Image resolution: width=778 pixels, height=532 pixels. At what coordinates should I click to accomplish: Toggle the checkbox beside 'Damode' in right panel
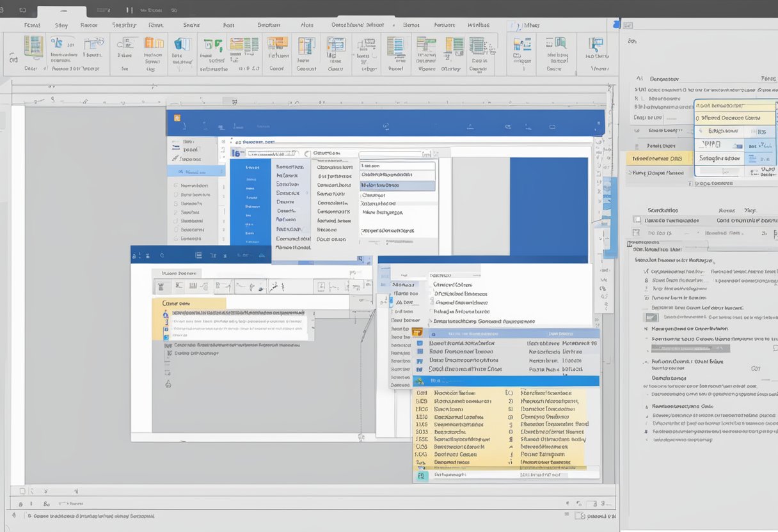tap(637, 219)
